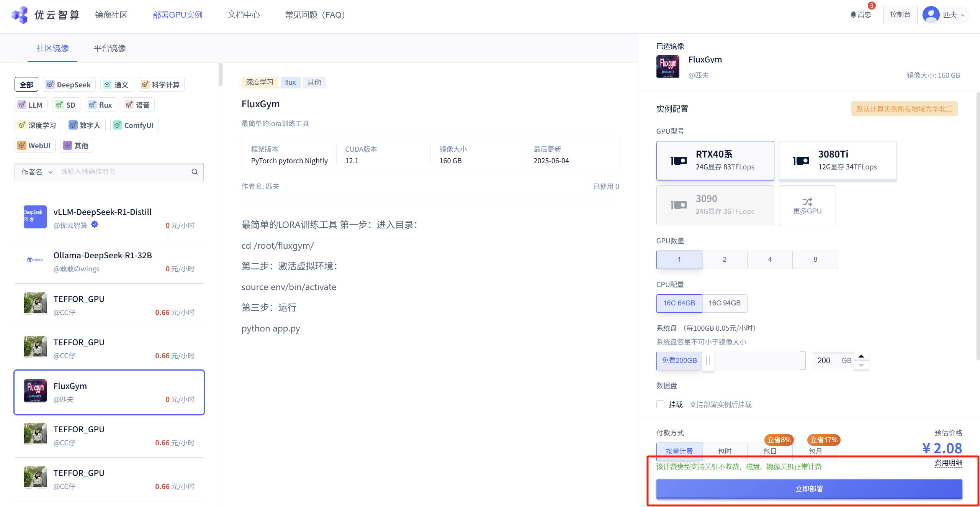Select the WebUI image filter
The image size is (980, 507).
(x=35, y=145)
